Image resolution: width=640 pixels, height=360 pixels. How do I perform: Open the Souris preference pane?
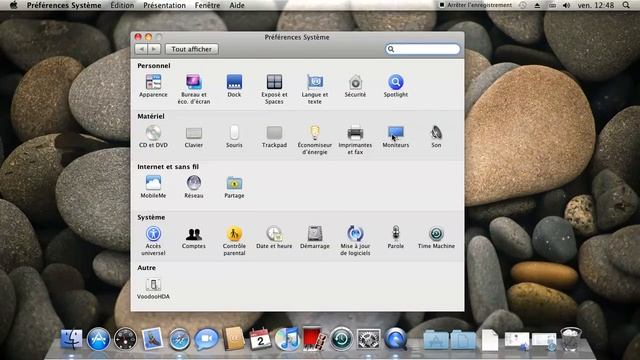click(234, 137)
